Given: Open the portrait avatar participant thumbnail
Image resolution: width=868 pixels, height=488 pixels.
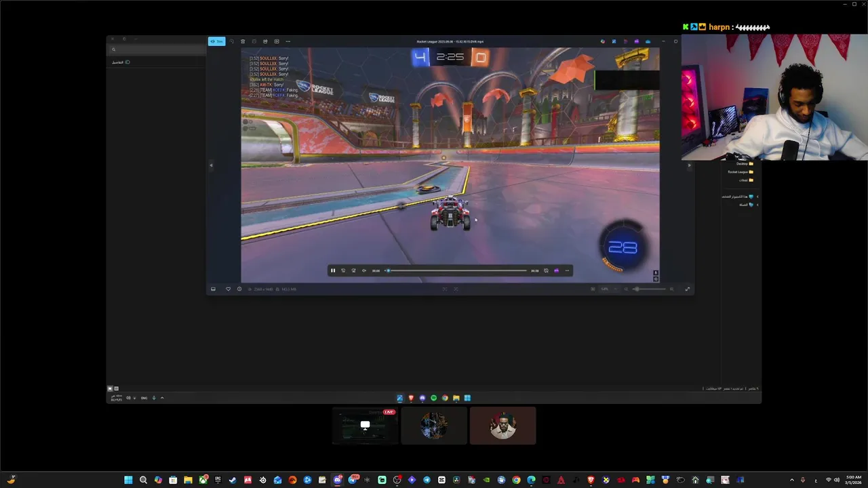Looking at the screenshot, I should tap(502, 426).
